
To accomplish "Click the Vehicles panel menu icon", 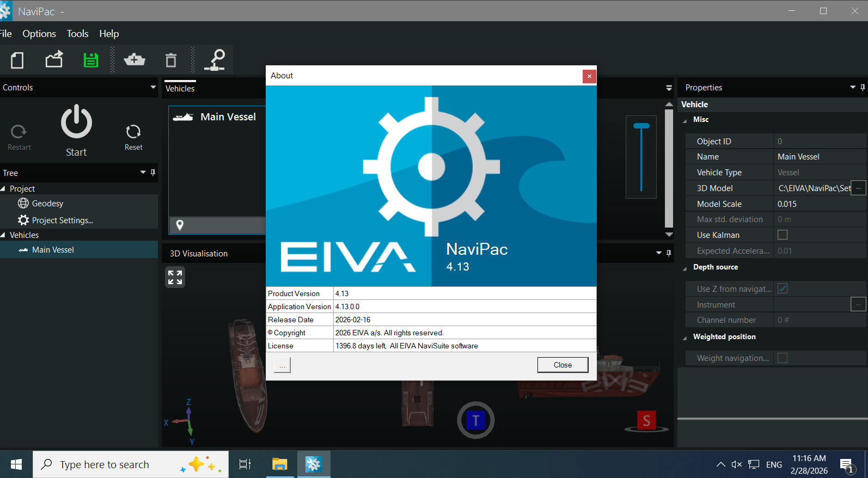I will pos(669,88).
